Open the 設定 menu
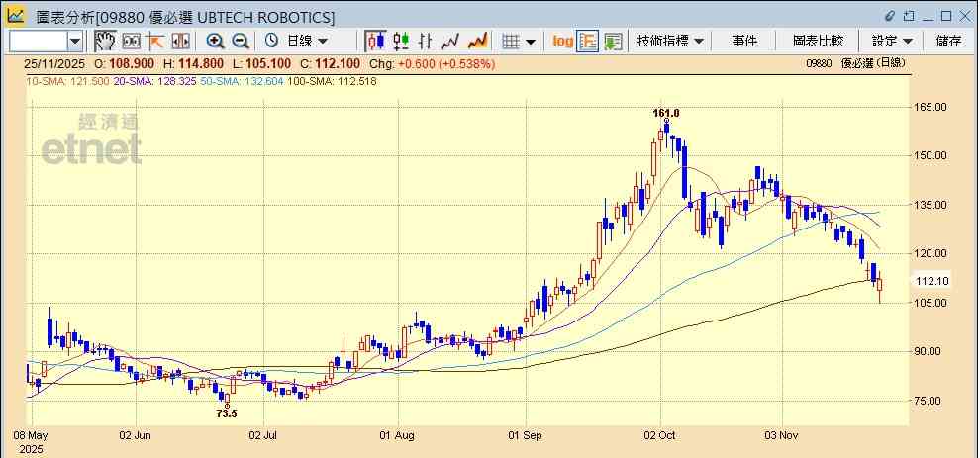This screenshot has height=458, width=980. point(892,41)
